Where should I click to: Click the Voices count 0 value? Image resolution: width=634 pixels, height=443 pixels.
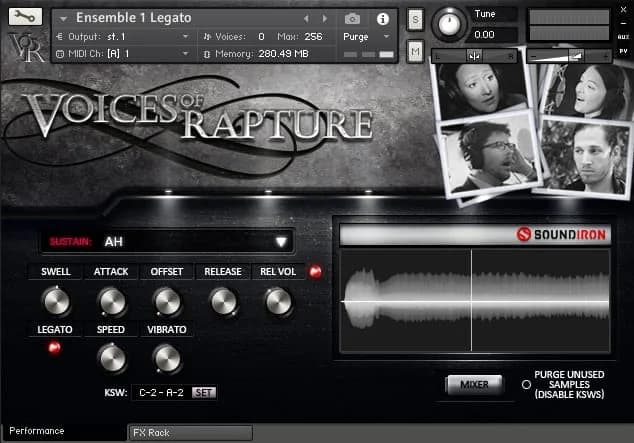click(261, 37)
